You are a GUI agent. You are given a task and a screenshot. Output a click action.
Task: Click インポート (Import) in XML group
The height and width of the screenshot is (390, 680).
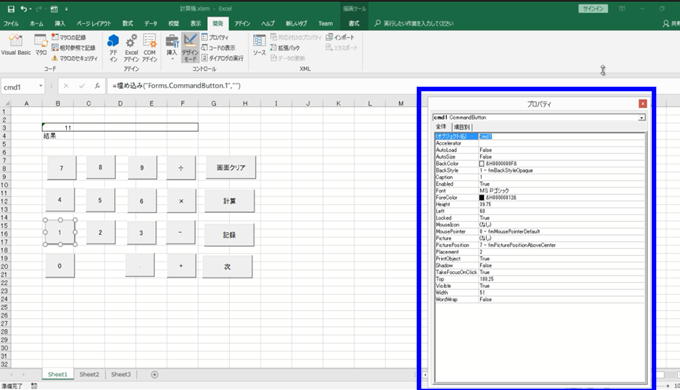tap(340, 37)
